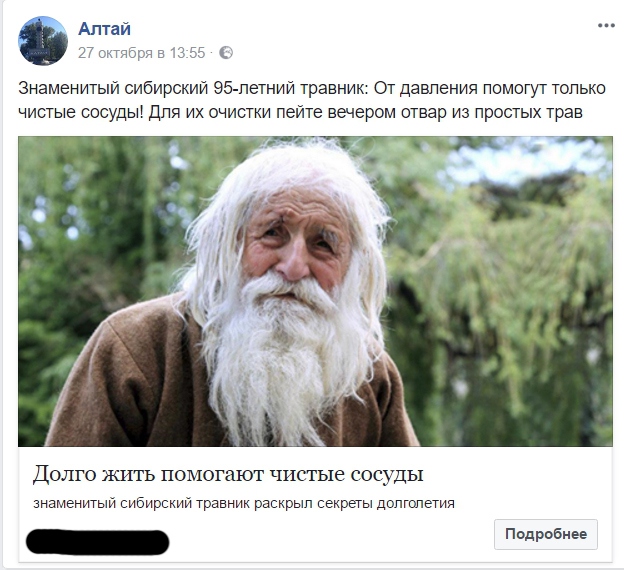Click empty link card area beside Подробнее

330,537
